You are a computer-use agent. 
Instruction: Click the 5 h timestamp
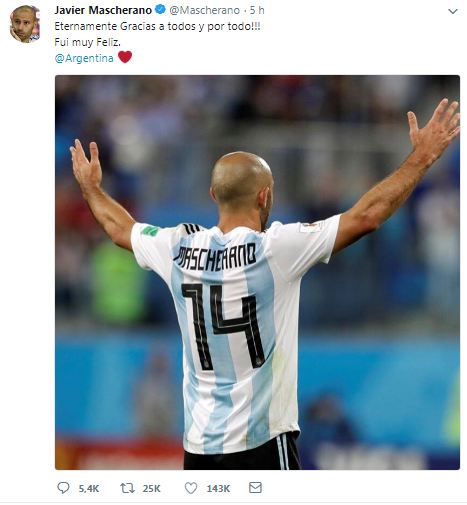[x=257, y=10]
